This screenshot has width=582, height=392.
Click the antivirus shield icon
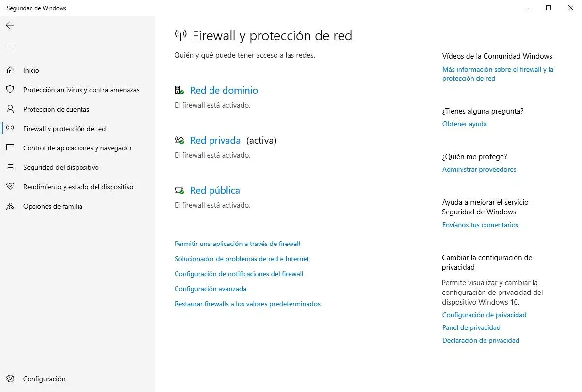[x=10, y=90]
